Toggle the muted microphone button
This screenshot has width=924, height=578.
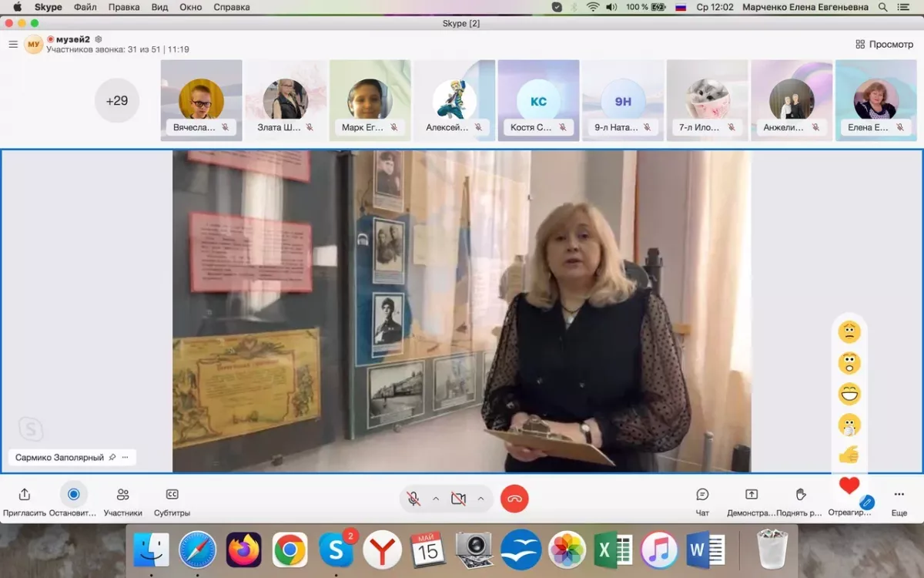[413, 499]
